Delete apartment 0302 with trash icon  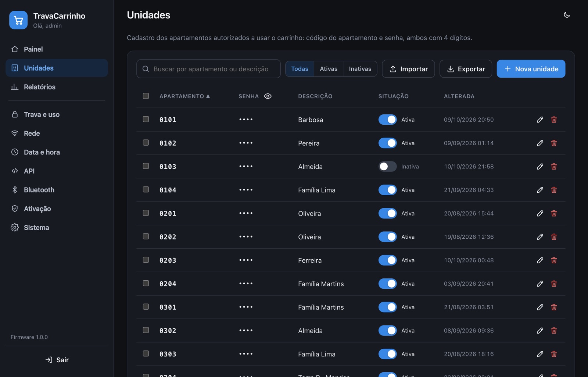pos(554,331)
